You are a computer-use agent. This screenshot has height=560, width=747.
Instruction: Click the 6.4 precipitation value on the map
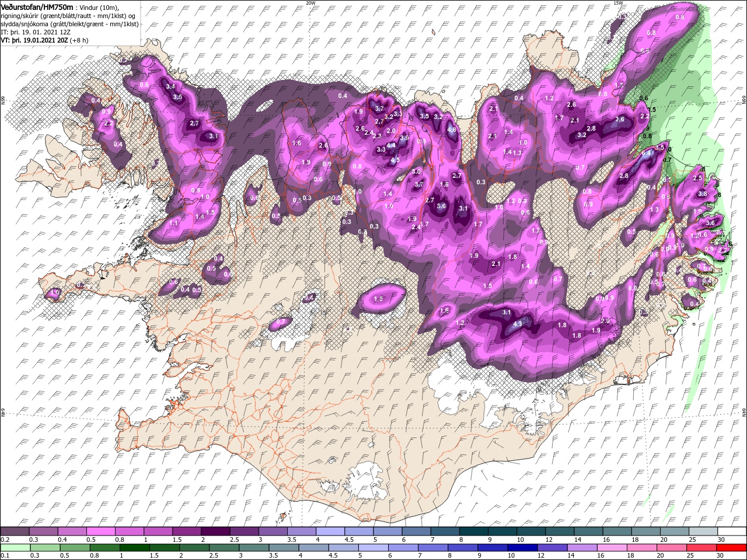[646, 153]
